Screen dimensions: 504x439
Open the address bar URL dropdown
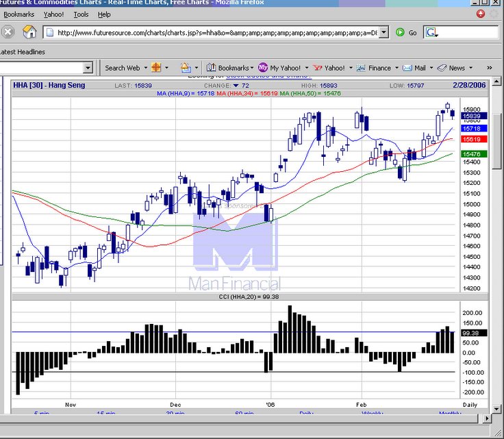[383, 32]
